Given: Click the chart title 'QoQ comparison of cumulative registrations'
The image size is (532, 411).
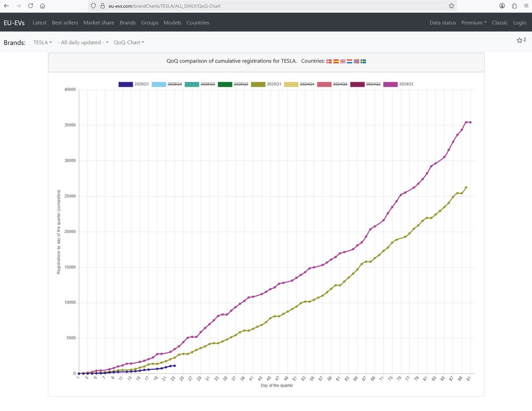Looking at the screenshot, I should 231,61.
